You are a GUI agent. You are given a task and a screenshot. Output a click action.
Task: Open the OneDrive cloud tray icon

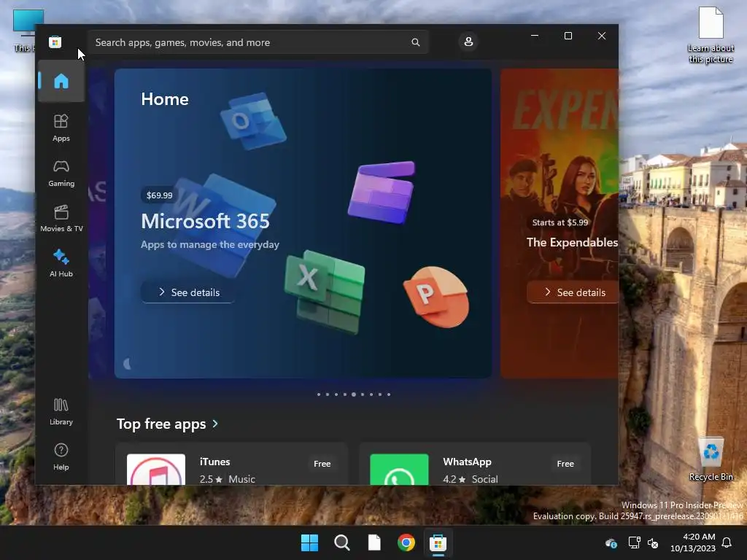(x=611, y=542)
